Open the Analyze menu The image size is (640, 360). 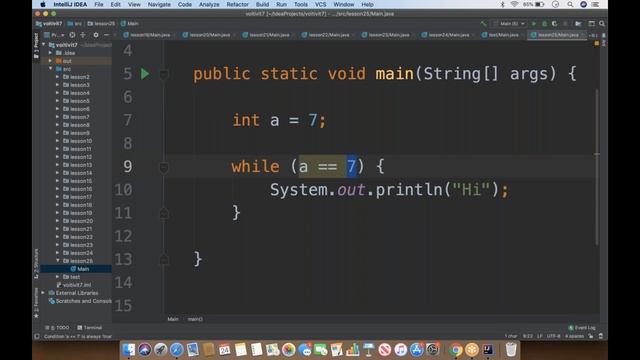pos(209,4)
